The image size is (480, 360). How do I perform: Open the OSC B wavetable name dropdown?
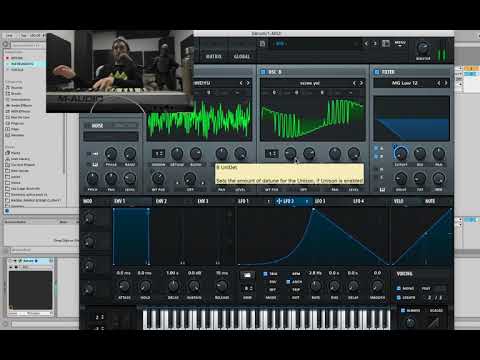[x=310, y=83]
